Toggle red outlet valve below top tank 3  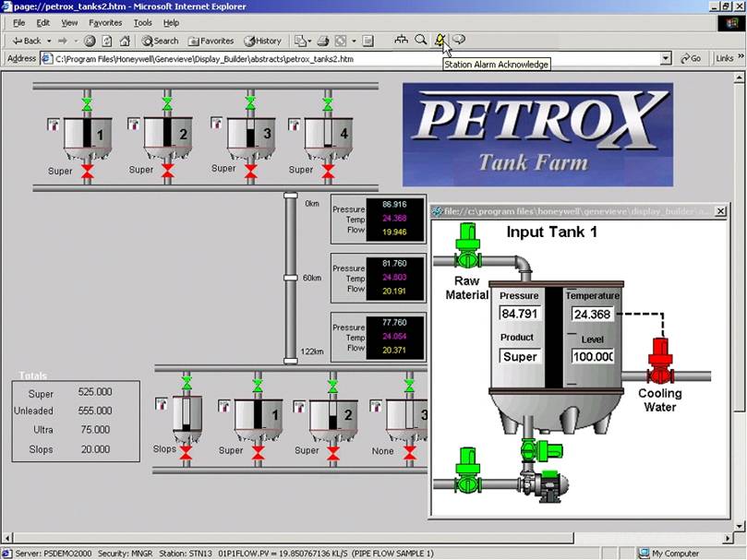(x=250, y=171)
